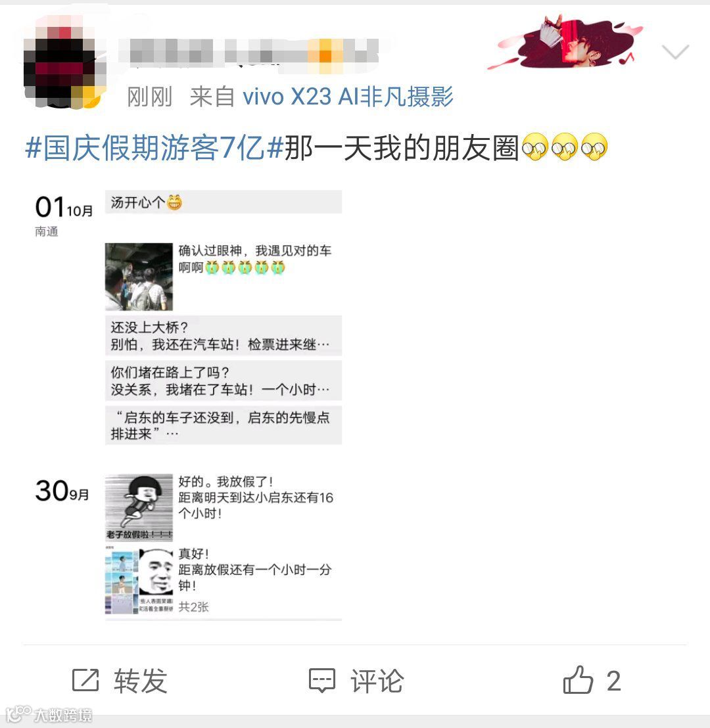Open the 还没上大桥 post entry
This screenshot has height=728, width=710.
tap(224, 336)
